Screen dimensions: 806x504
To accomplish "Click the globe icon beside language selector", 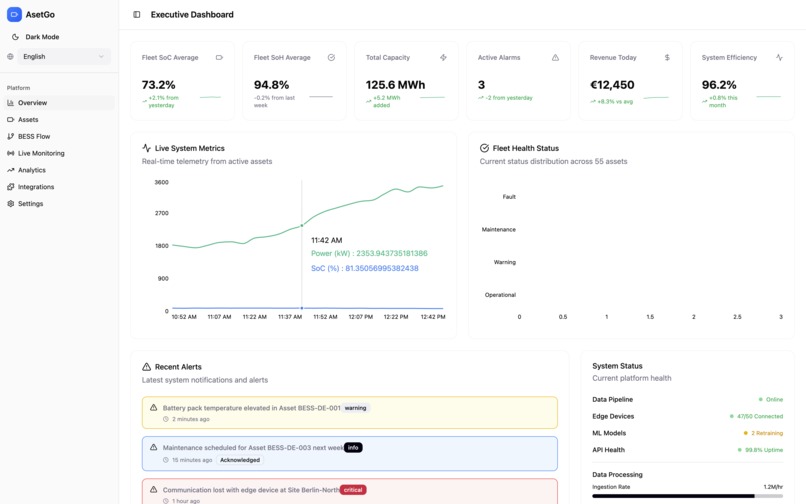I will click(10, 57).
